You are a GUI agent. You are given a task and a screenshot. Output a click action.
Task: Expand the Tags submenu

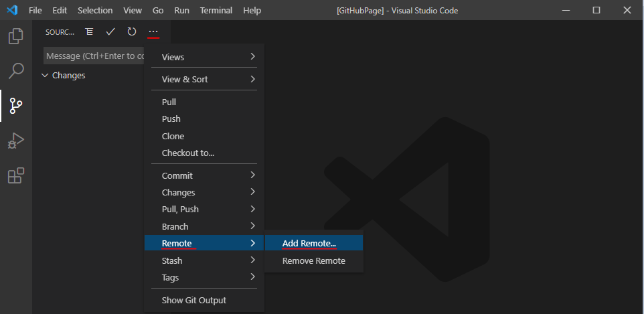click(x=204, y=277)
